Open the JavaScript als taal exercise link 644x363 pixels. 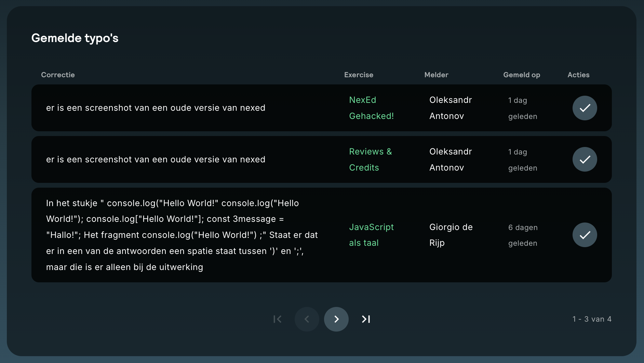[371, 235]
